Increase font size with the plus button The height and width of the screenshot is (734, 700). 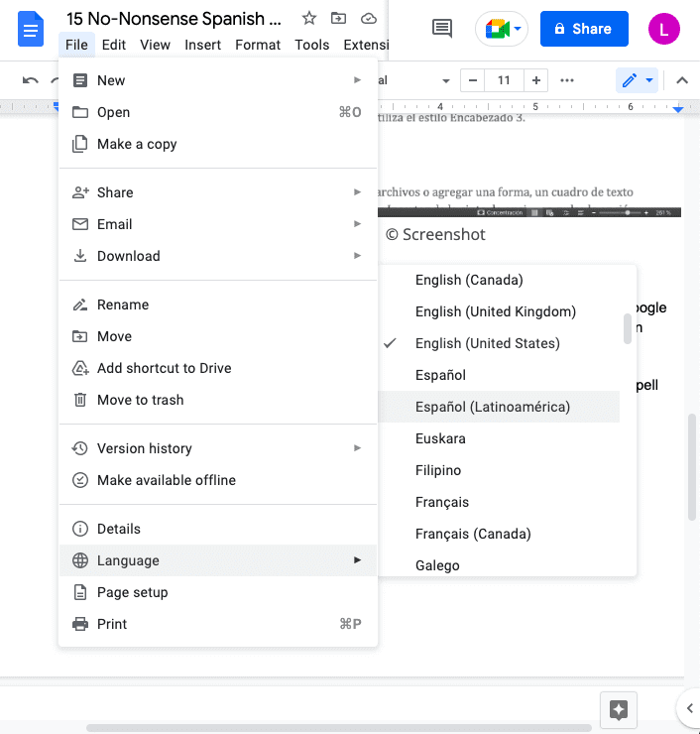[536, 80]
